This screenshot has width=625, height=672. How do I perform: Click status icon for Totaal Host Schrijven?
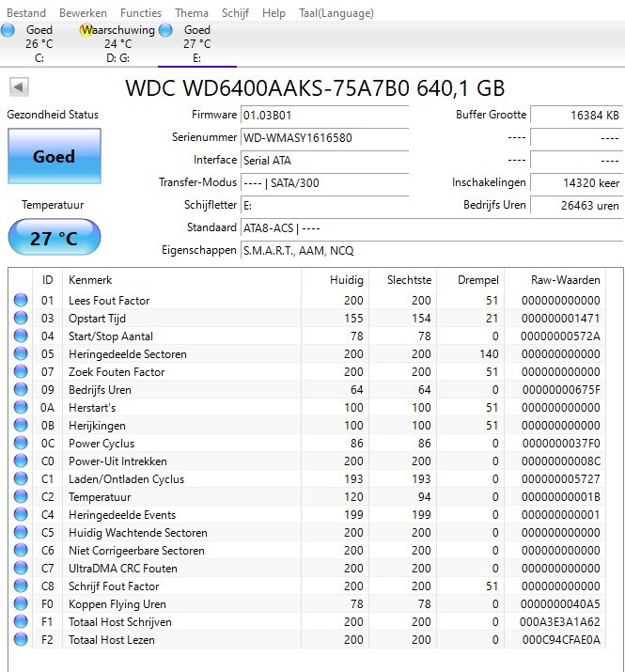(x=21, y=621)
